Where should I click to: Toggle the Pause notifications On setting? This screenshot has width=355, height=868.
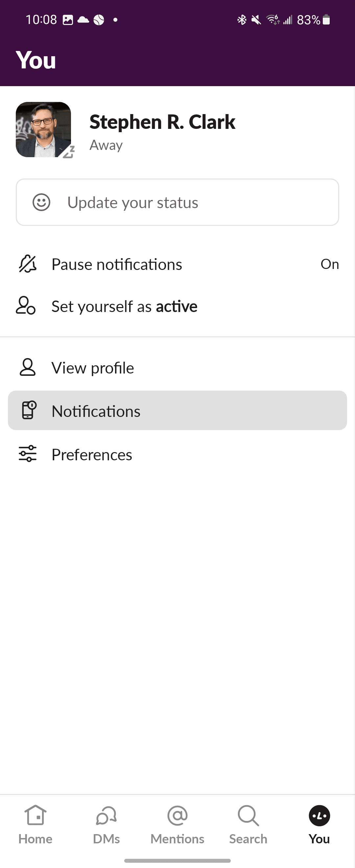click(x=329, y=264)
